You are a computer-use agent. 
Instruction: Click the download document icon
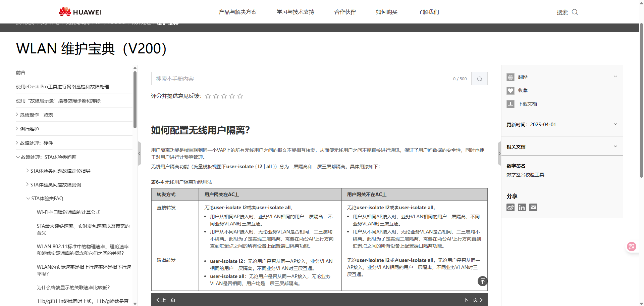[x=510, y=104]
